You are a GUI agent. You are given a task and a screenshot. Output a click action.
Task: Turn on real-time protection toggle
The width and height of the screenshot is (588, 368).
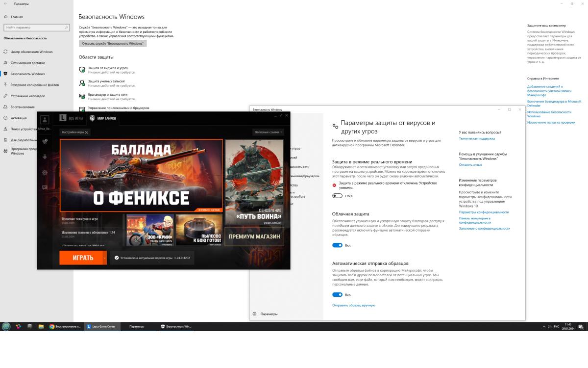337,196
